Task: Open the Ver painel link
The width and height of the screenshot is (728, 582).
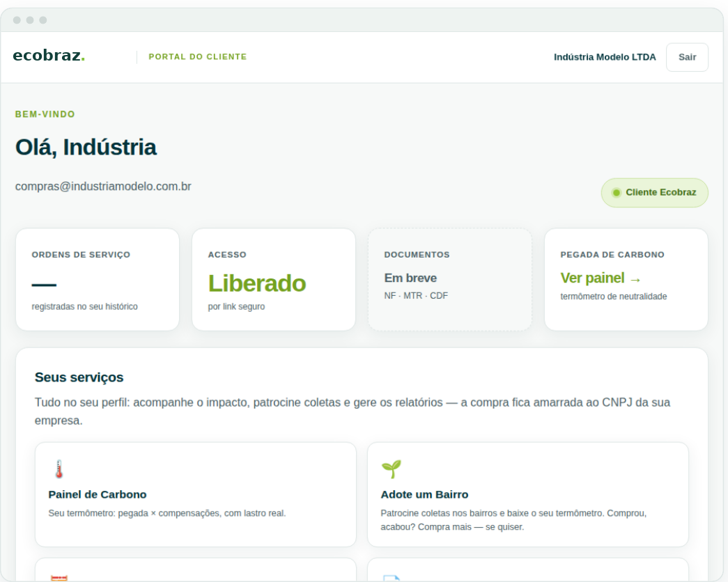Action: click(601, 278)
